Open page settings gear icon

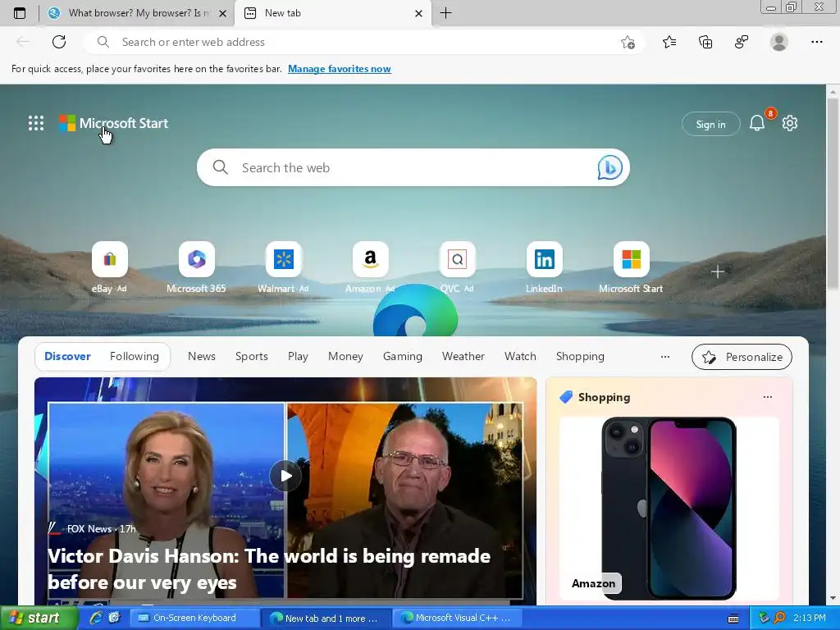pos(790,123)
